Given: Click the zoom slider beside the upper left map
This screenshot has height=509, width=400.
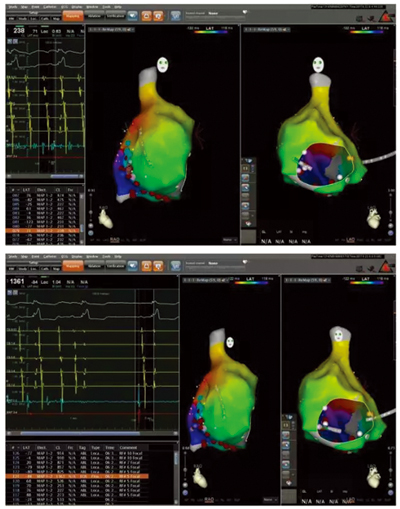Looking at the screenshot, I should [x=90, y=208].
